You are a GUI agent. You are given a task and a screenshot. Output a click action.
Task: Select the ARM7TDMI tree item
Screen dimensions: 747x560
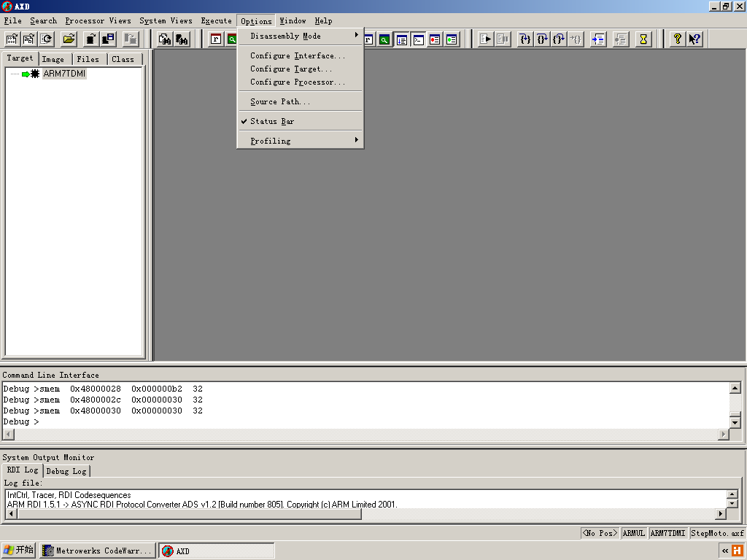64,74
